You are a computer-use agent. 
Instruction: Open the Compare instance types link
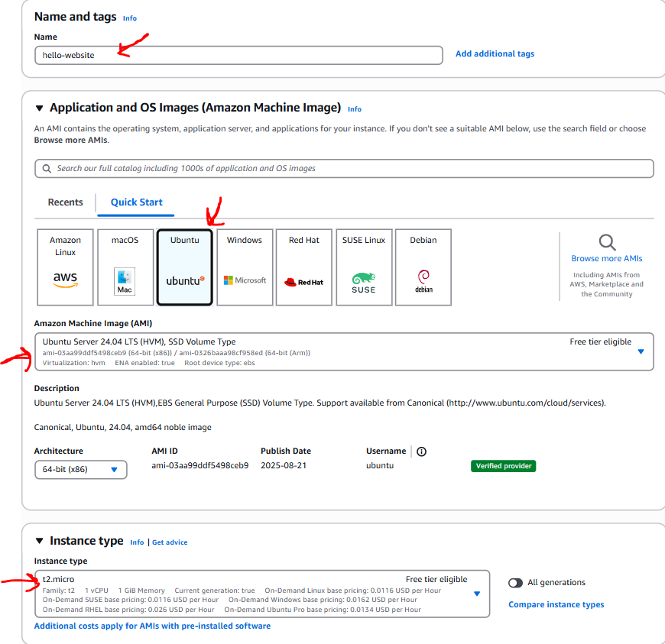(x=556, y=605)
